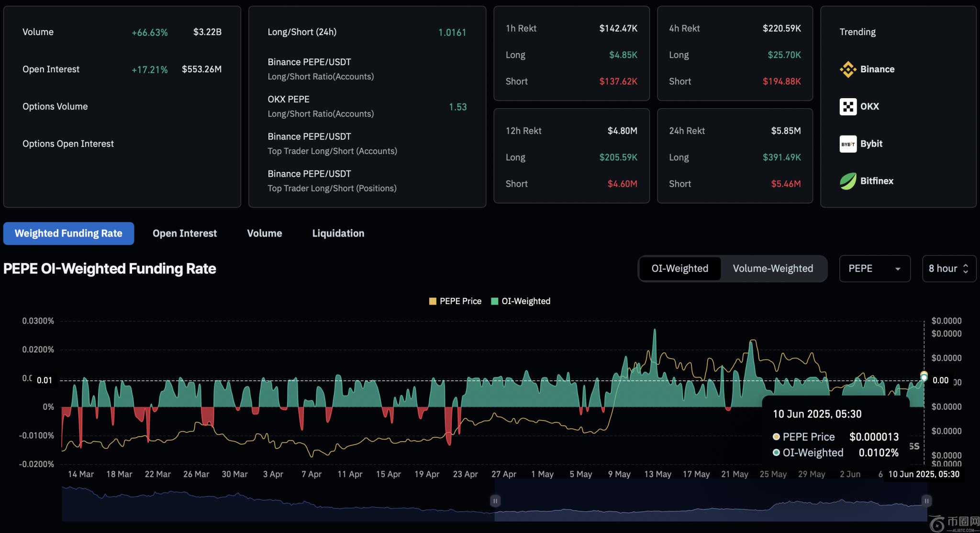Click the Bybit exchange logo icon
Screen dimensions: 980x533
[847, 144]
